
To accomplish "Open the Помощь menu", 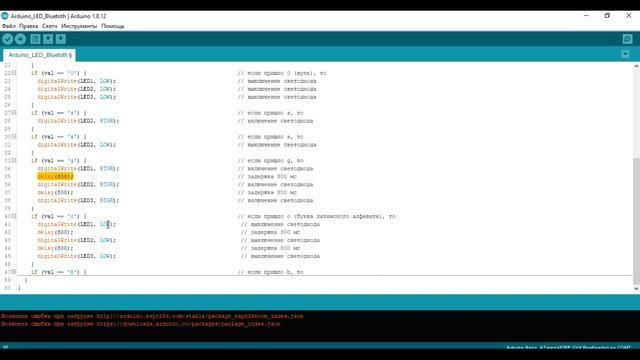I will click(113, 26).
